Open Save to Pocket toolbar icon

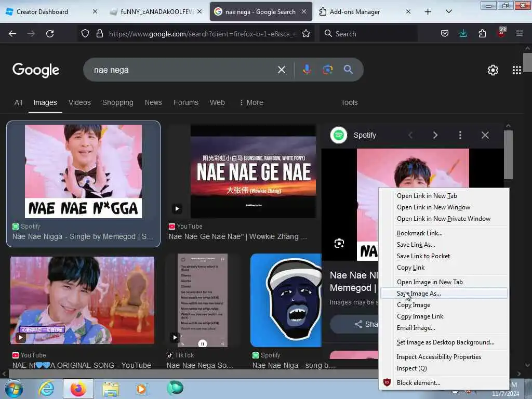(445, 33)
